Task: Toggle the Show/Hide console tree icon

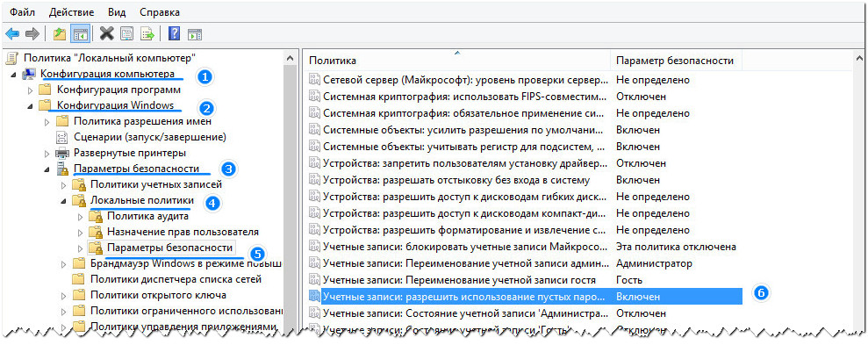Action: 80,33
